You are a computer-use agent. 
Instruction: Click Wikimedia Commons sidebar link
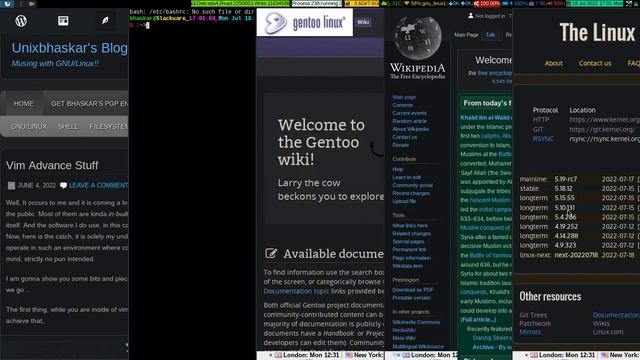pos(416,322)
